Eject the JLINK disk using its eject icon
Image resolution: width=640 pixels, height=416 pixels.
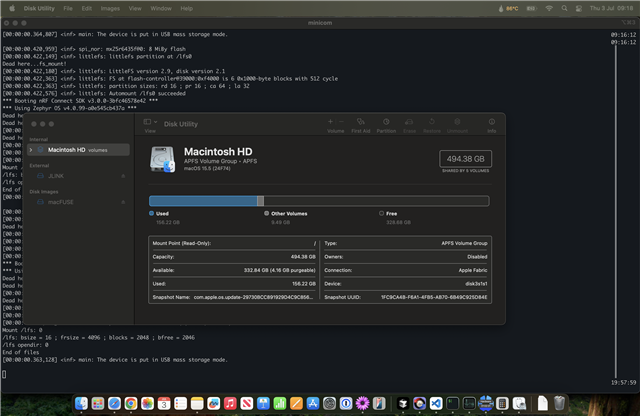click(123, 176)
